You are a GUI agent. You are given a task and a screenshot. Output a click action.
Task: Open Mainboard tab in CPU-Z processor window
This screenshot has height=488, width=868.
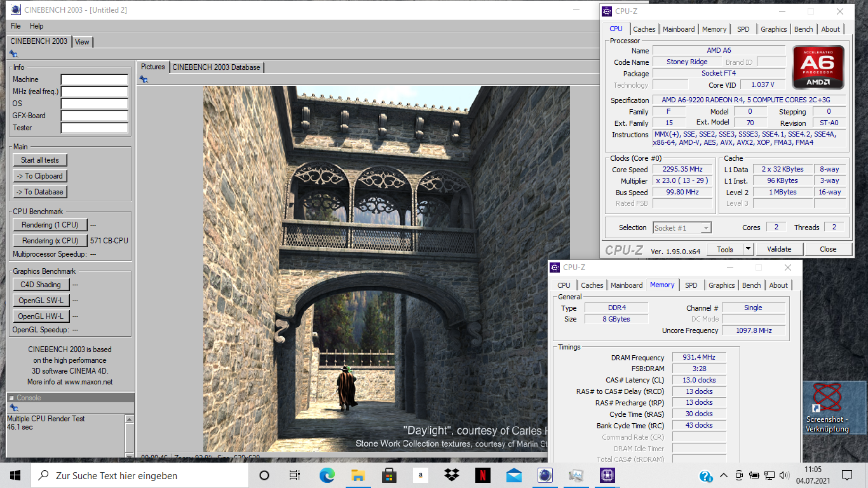pyautogui.click(x=679, y=29)
